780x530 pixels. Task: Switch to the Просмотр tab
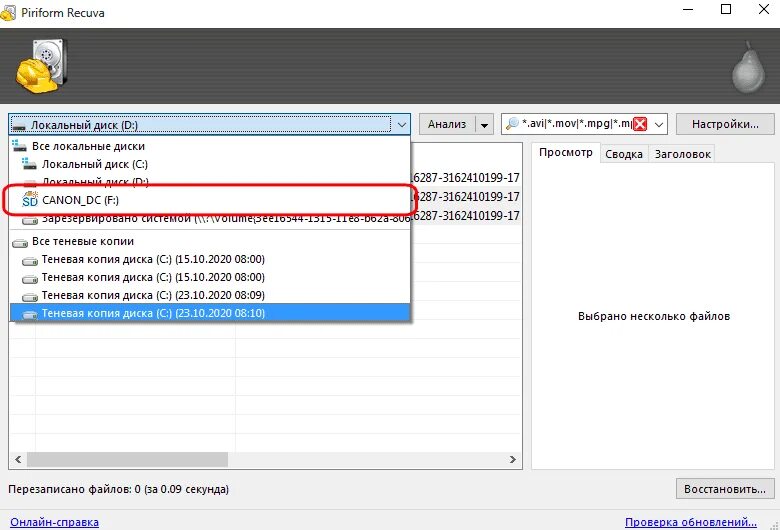click(566, 152)
